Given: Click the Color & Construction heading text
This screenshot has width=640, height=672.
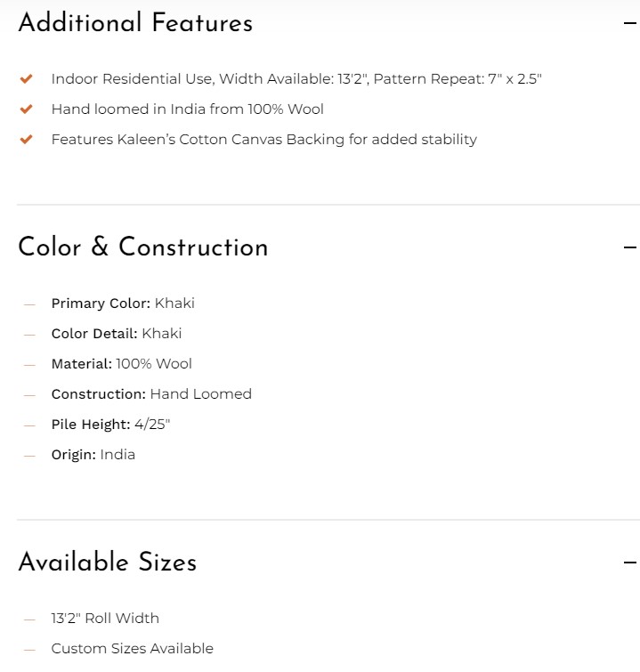Looking at the screenshot, I should [x=142, y=247].
